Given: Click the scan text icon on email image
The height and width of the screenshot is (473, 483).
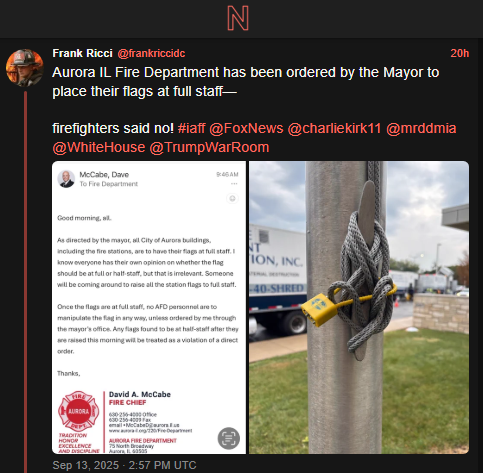Looking at the screenshot, I should (229, 438).
